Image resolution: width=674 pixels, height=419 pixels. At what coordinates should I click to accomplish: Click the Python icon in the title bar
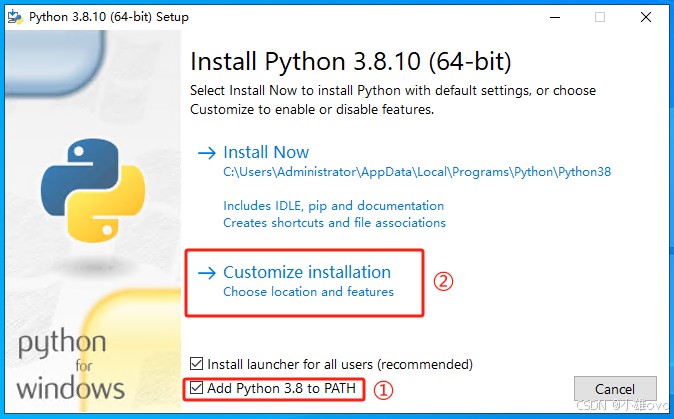click(x=15, y=17)
